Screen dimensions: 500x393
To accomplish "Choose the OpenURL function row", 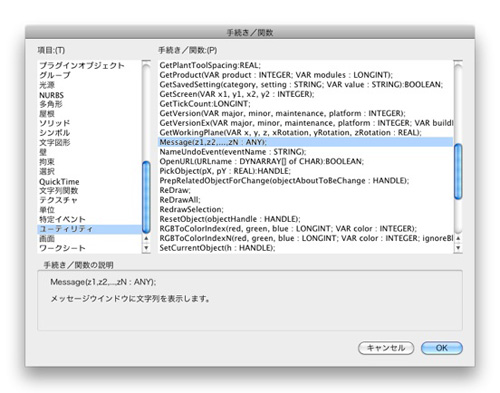I will [x=306, y=162].
